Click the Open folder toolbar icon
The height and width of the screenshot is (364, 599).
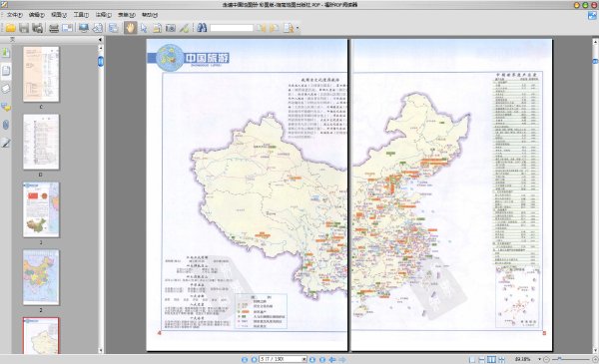(x=10, y=28)
